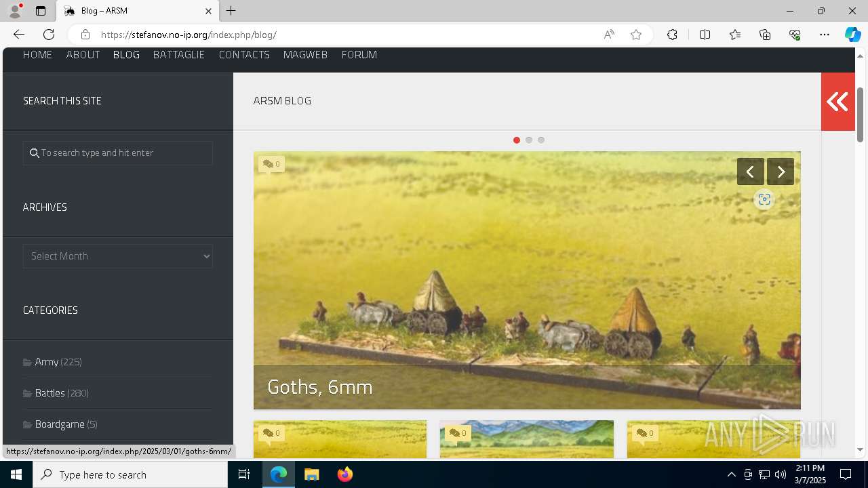Close the Blog – ARSM tab
The width and height of the screenshot is (868, 488).
[209, 11]
